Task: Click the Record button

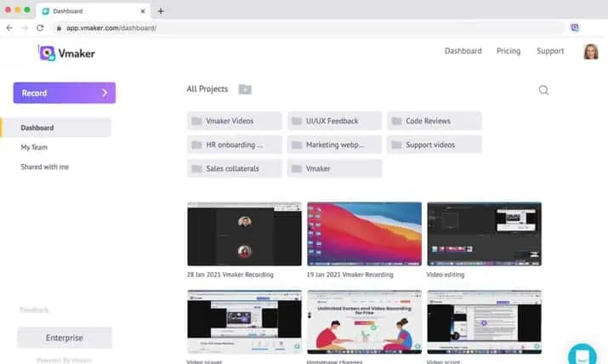Action: coord(65,93)
